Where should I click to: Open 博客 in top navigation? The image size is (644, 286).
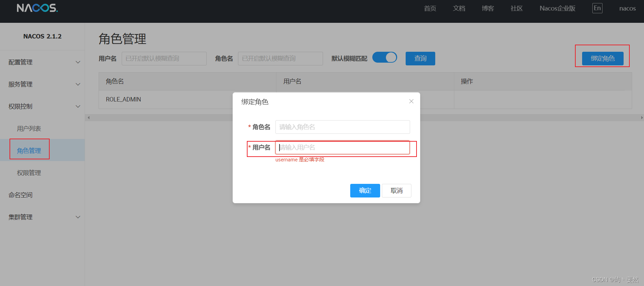point(488,8)
